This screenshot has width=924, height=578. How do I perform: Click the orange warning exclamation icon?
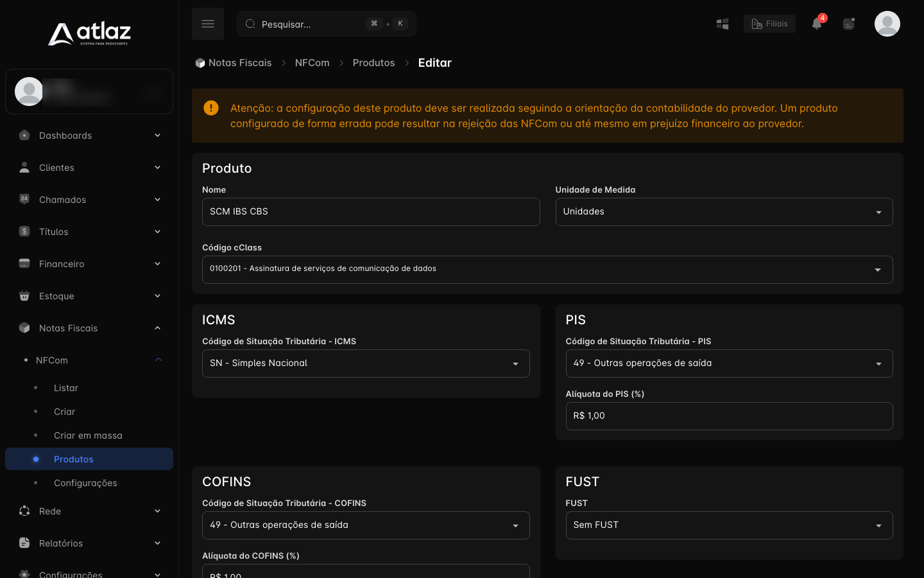click(211, 108)
